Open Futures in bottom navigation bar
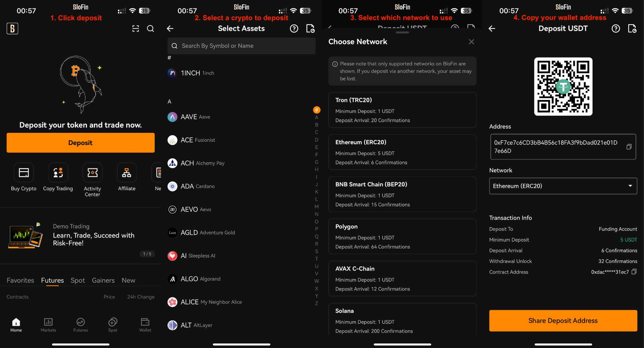Image resolution: width=644 pixels, height=348 pixels. pyautogui.click(x=80, y=325)
